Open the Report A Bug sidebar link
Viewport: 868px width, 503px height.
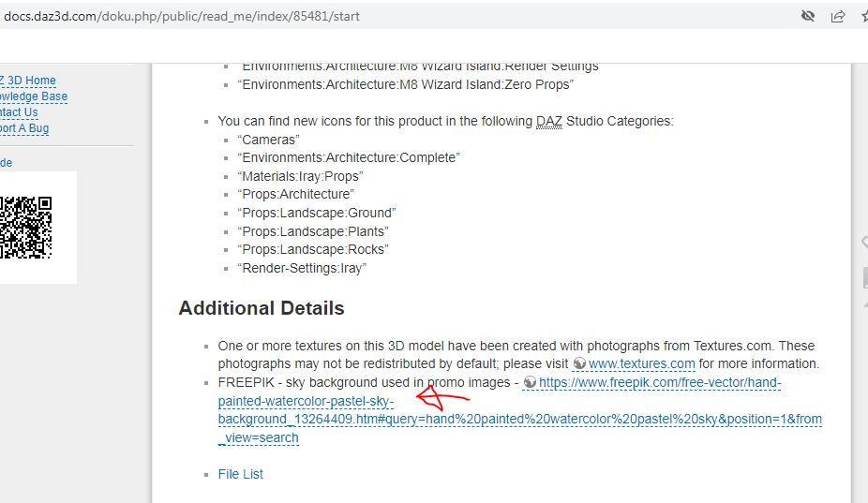pyautogui.click(x=24, y=128)
